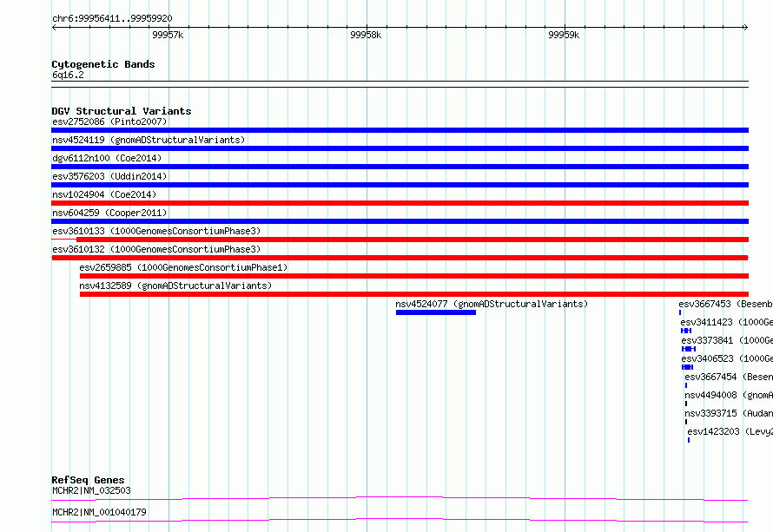Open nsv4524119 (gnomADStructuralVariants) label
773x532 pixels.
coord(149,140)
